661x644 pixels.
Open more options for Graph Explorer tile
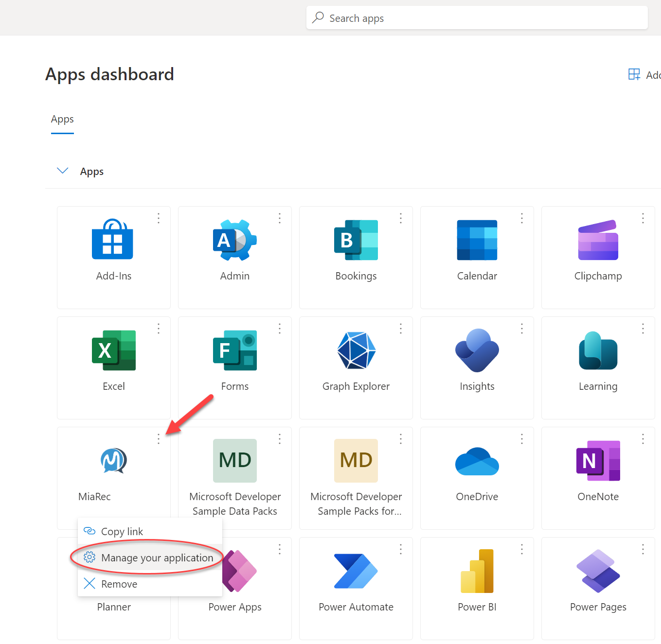click(x=401, y=329)
